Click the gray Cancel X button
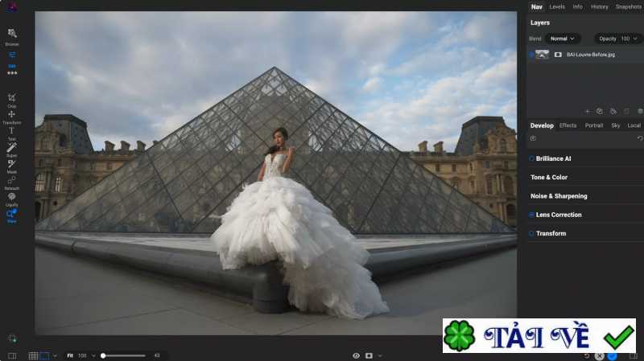 click(600, 356)
